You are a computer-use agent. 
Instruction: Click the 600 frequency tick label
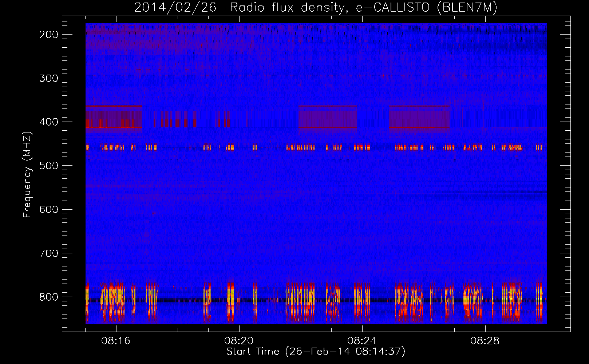(x=49, y=209)
